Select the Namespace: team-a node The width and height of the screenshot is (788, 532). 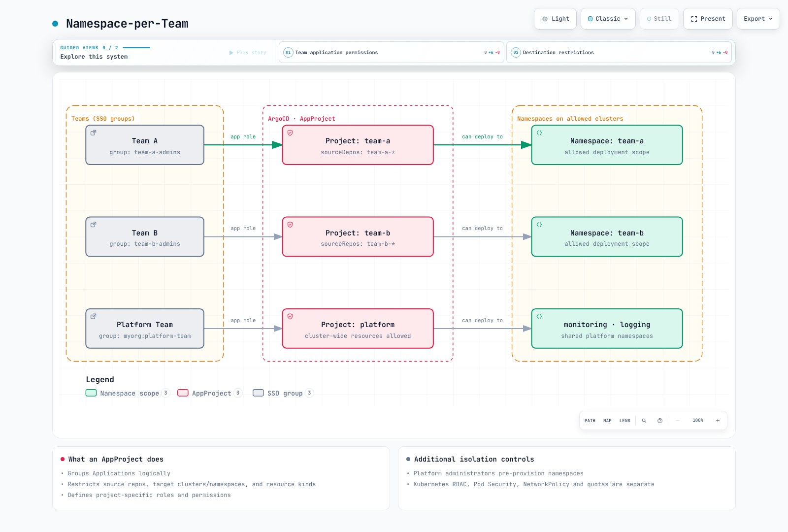[x=607, y=145]
